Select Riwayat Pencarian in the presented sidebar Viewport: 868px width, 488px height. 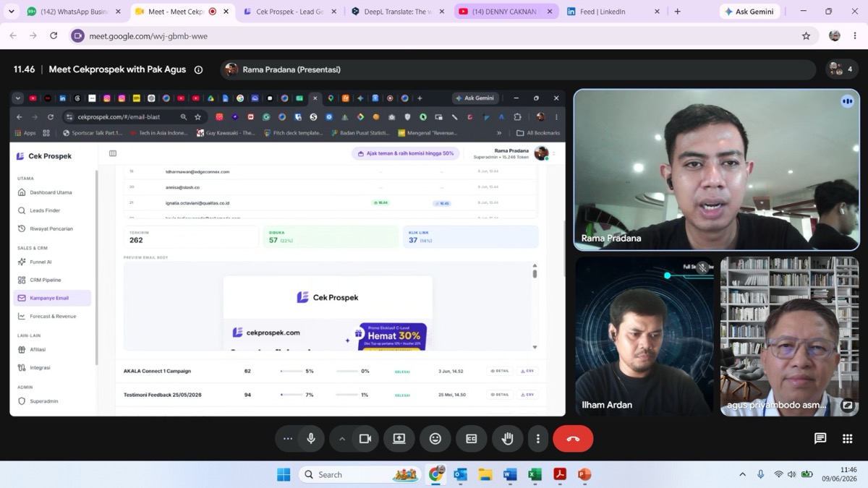[52, 228]
